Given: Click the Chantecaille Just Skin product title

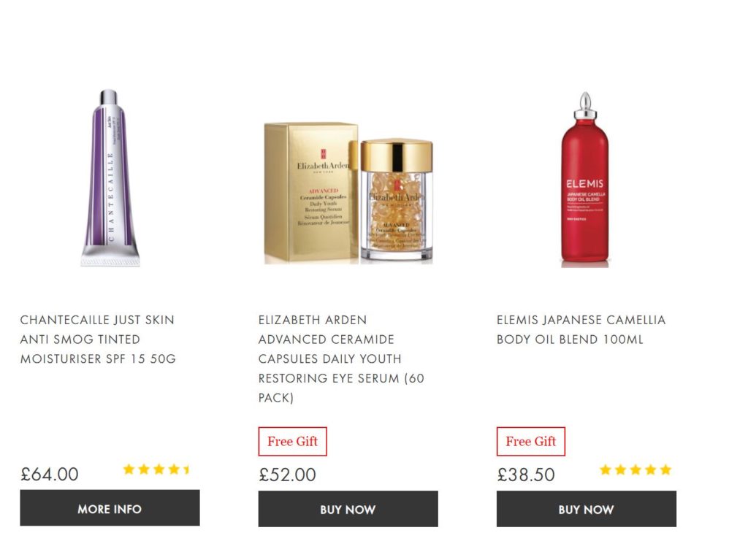Looking at the screenshot, I should coord(98,340).
